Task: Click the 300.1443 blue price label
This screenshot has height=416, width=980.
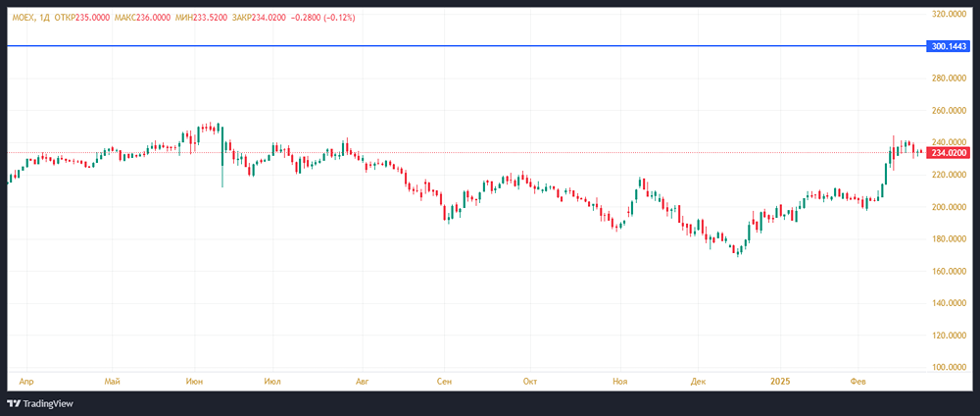Action: (949, 46)
